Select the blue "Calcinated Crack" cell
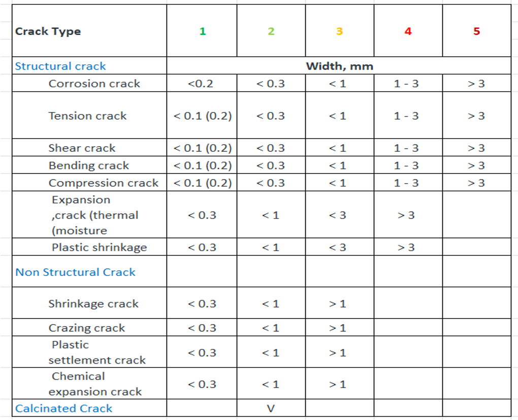The width and height of the screenshot is (518, 420). coord(63,408)
